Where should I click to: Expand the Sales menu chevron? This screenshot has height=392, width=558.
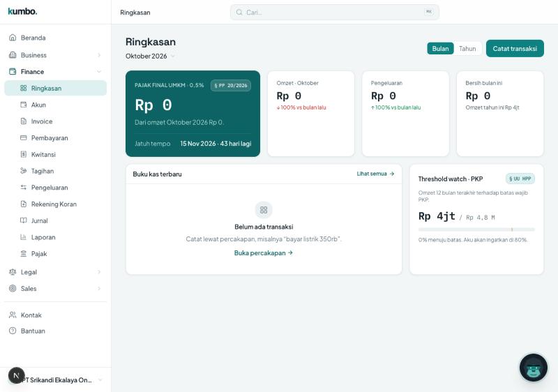click(x=99, y=289)
